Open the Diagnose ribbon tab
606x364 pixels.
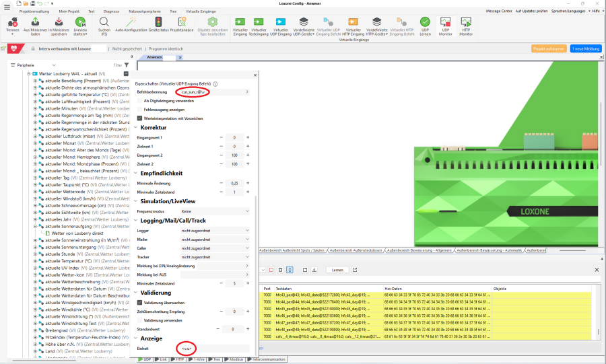111,11
